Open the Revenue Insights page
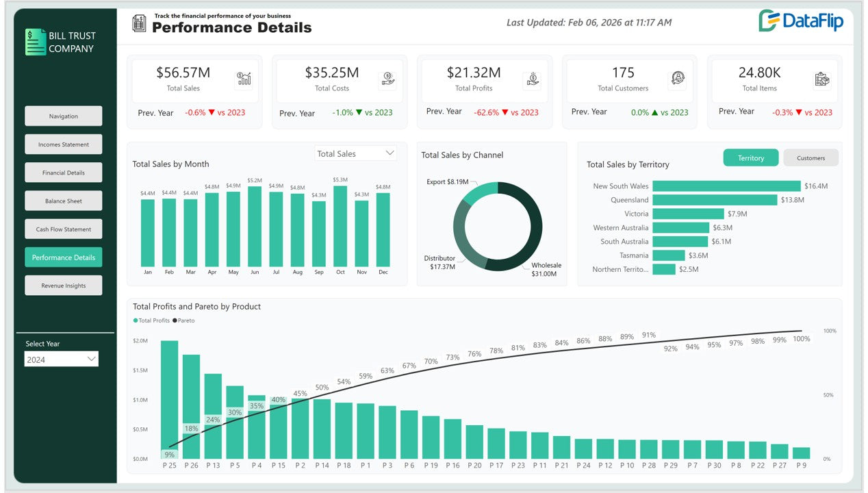 [63, 286]
